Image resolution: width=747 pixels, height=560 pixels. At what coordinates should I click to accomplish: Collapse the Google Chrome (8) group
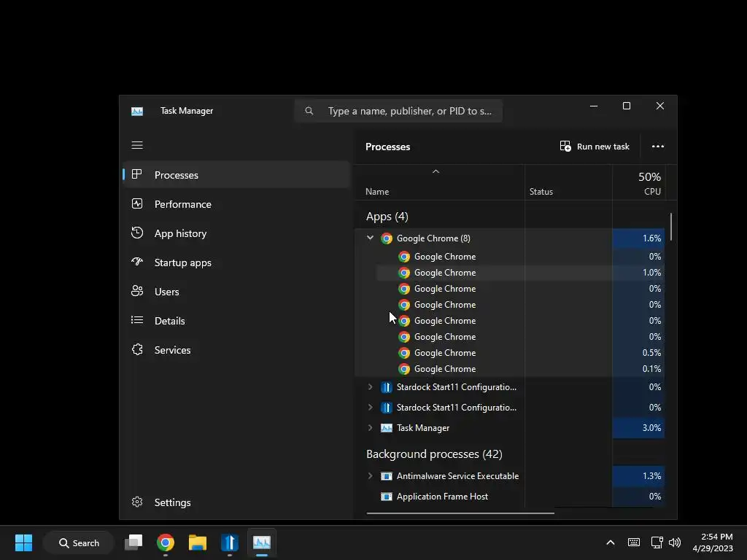coord(370,238)
